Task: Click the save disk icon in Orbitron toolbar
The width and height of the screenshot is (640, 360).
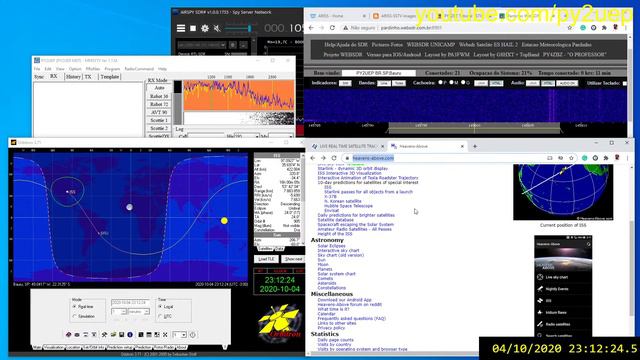Action: pos(122,335)
